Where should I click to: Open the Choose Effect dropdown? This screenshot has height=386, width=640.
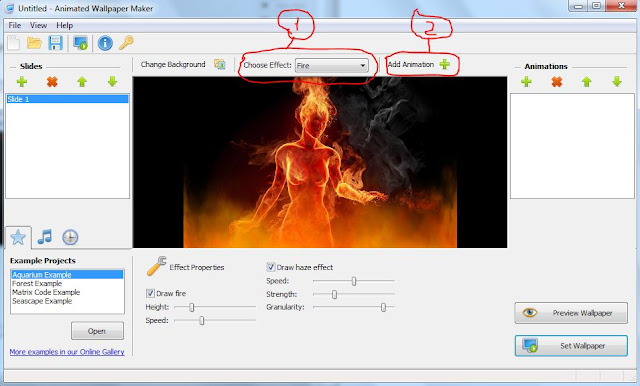[x=331, y=66]
